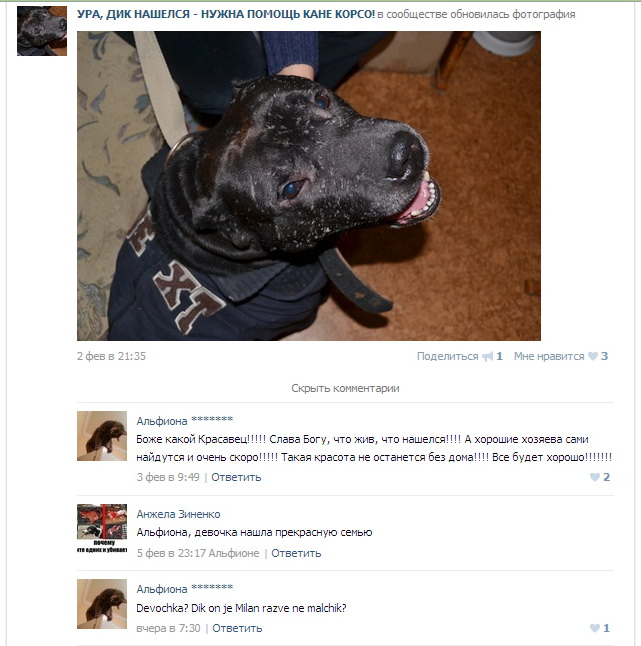The height and width of the screenshot is (646, 641).
Task: Like Альфиона's first comment heart icon
Action: [x=595, y=477]
